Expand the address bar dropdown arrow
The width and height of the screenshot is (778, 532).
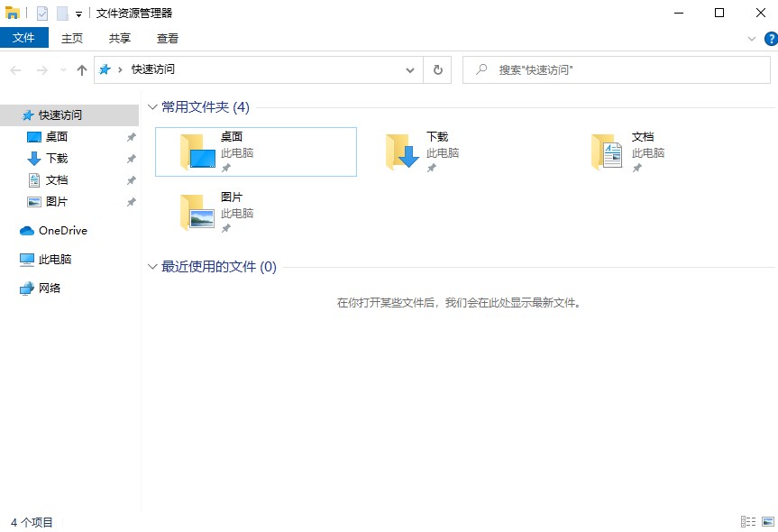(410, 69)
